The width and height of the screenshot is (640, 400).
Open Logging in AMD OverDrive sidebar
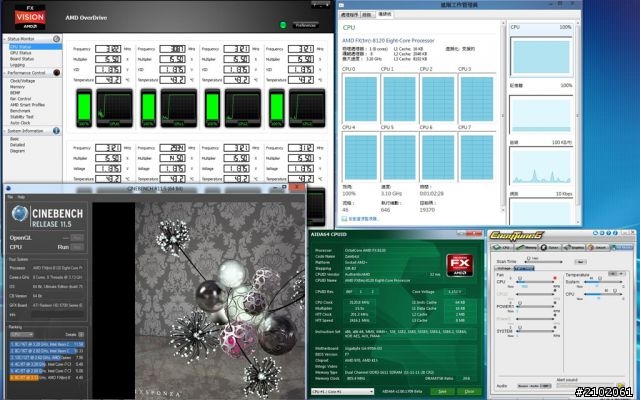pos(18,65)
